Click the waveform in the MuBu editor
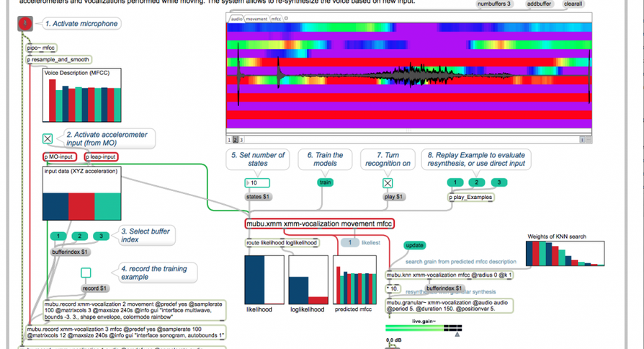 (x=408, y=76)
